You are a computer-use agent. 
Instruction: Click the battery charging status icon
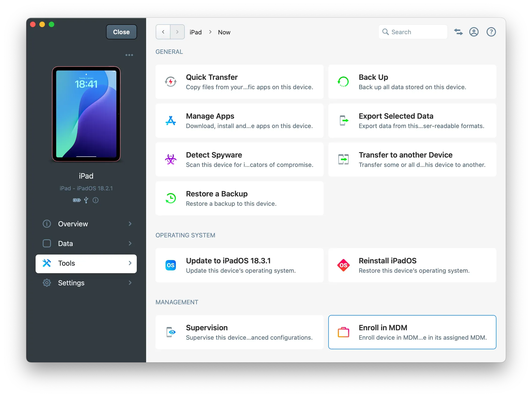(x=77, y=200)
